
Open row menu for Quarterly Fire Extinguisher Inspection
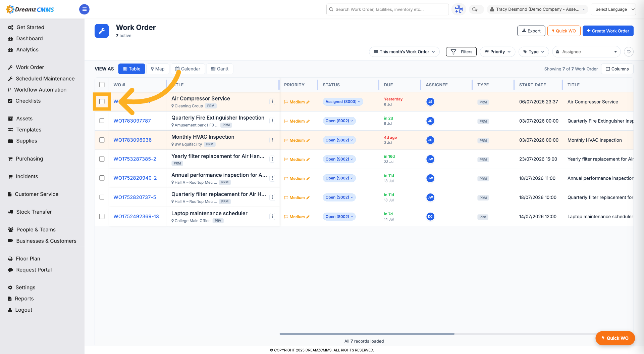[x=272, y=121]
